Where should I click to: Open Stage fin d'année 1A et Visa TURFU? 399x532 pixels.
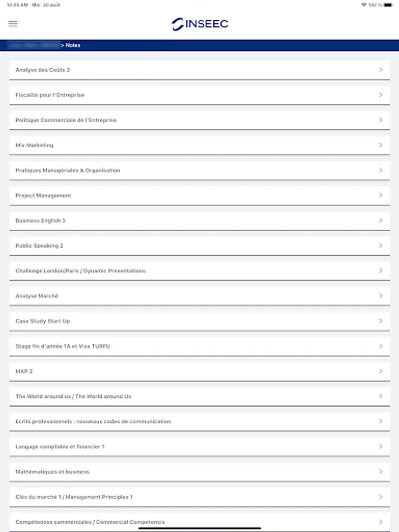(x=63, y=346)
